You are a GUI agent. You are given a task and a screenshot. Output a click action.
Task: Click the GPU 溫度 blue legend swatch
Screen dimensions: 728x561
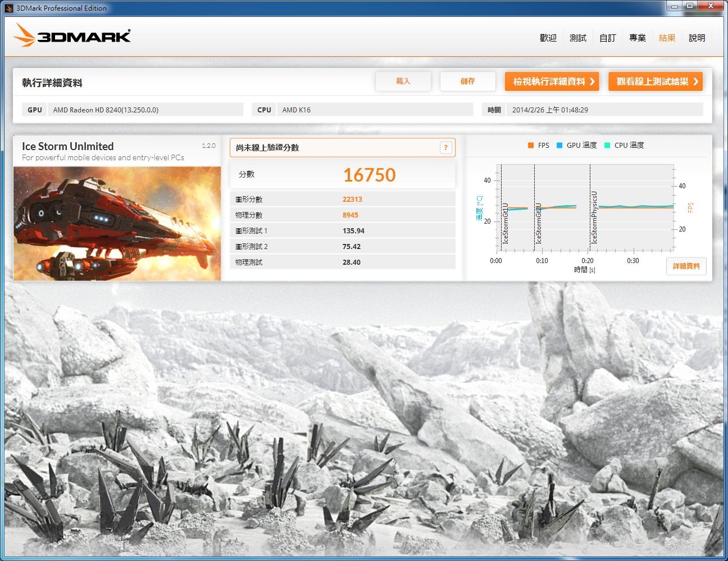559,145
